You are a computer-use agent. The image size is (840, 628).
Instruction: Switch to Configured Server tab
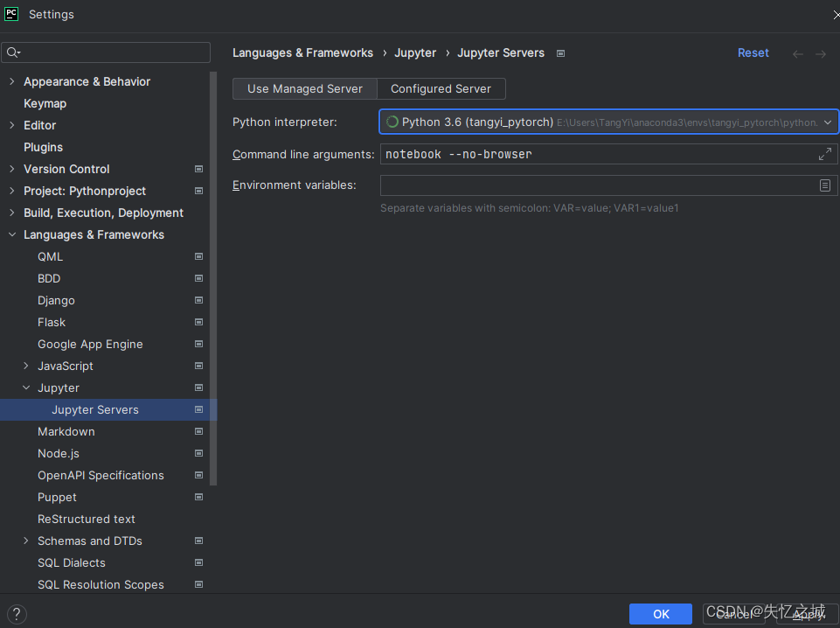coord(441,89)
